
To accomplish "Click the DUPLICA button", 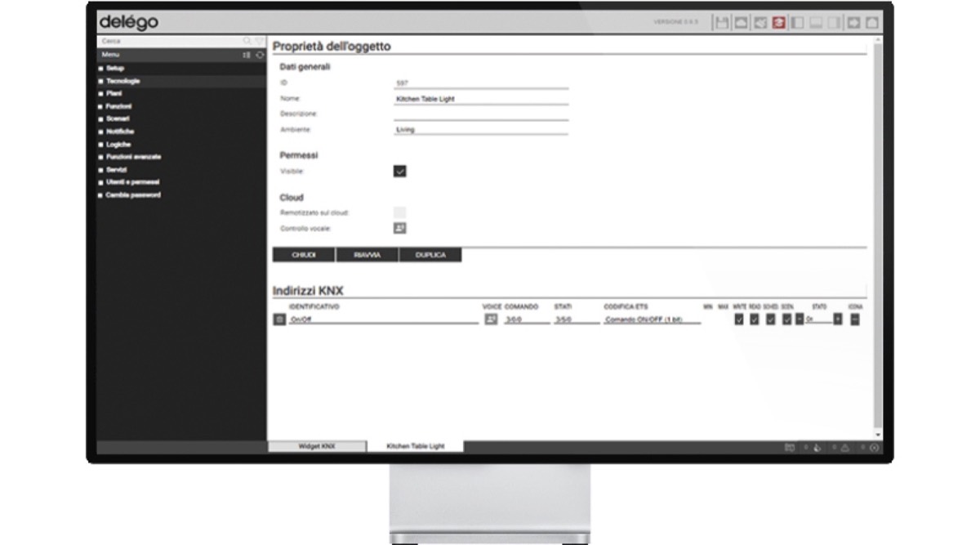I will (430, 255).
